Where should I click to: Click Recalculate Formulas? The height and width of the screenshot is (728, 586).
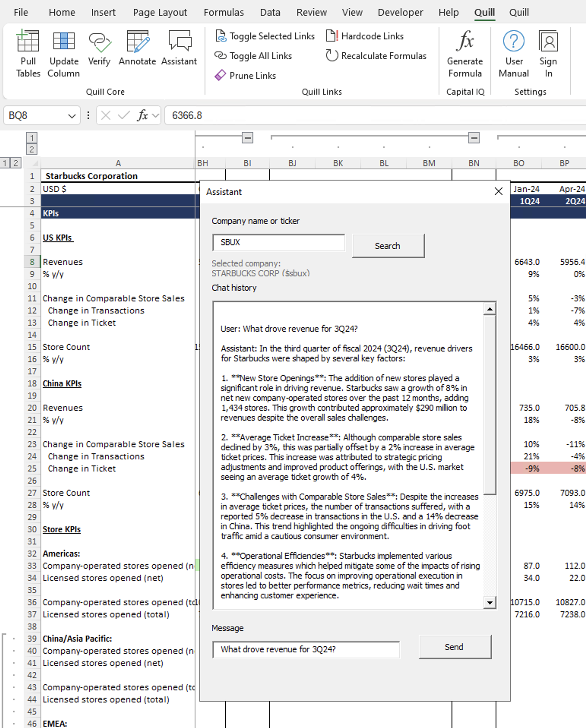[376, 56]
